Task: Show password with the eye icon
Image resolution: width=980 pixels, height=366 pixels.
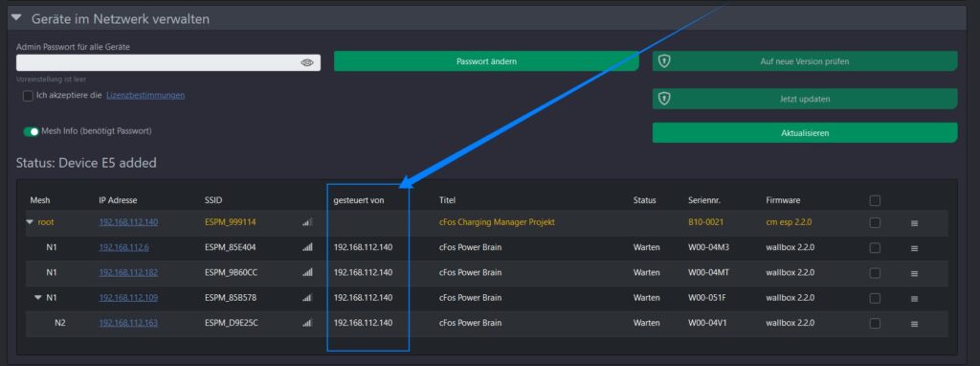Action: tap(306, 62)
